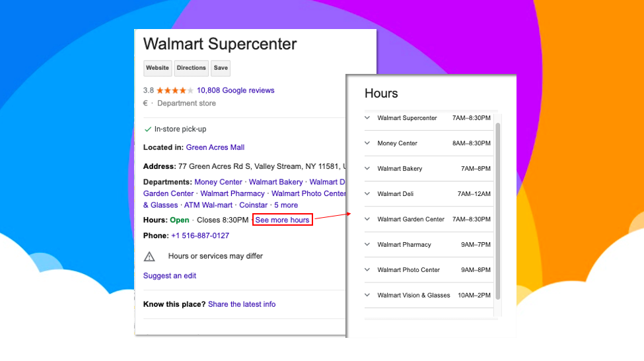
Task: Click the Hours panel heading
Action: tap(381, 93)
